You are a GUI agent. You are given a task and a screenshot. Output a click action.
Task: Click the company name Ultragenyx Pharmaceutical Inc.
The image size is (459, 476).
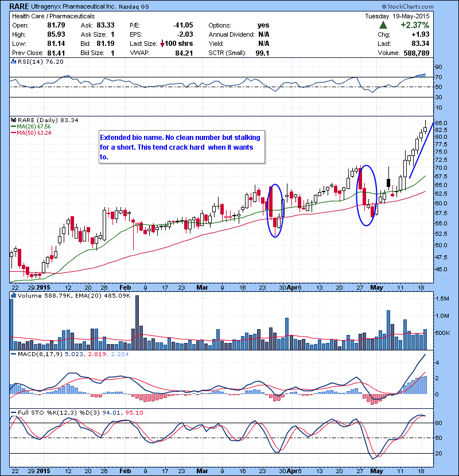coord(73,6)
